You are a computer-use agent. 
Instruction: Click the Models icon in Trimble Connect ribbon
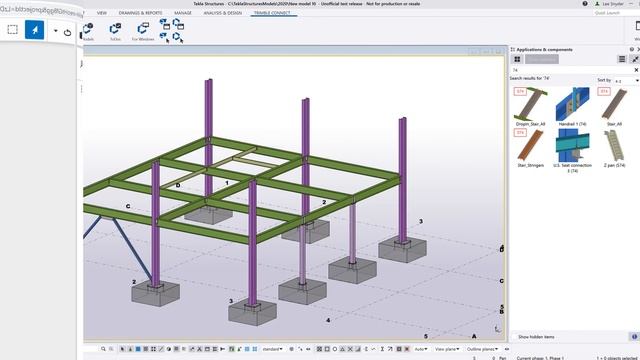tap(88, 29)
